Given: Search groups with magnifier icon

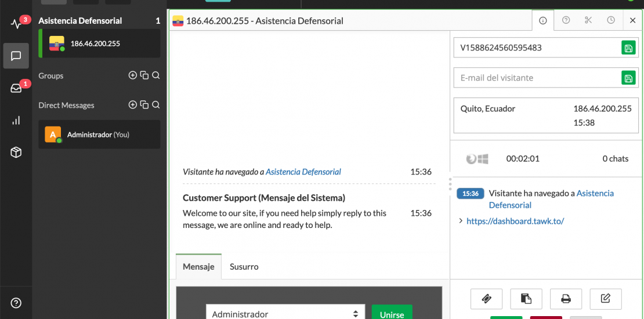Looking at the screenshot, I should [155, 75].
